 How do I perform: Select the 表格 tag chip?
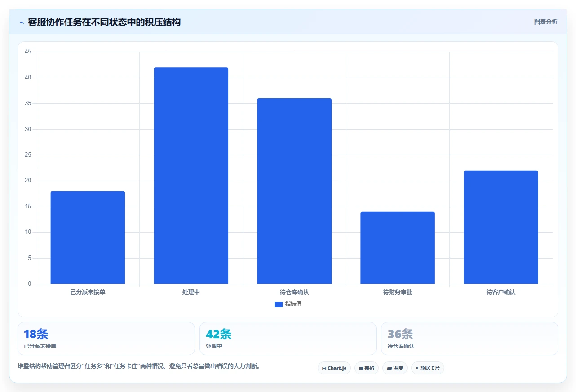pyautogui.click(x=367, y=368)
